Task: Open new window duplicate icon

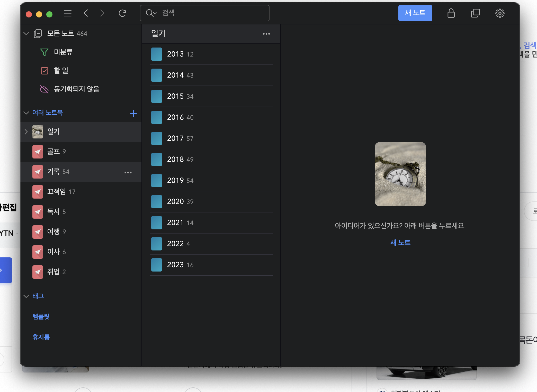Action: tap(475, 13)
